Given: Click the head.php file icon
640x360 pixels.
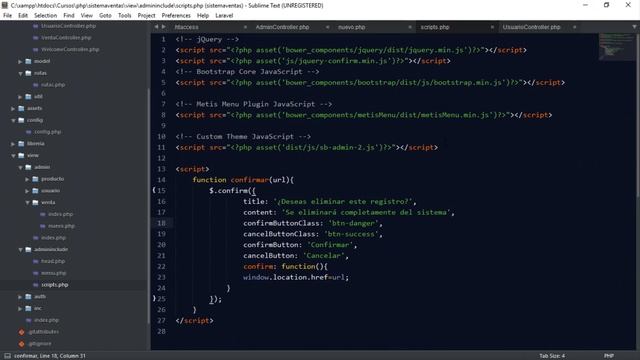Looking at the screenshot, I should [36, 261].
